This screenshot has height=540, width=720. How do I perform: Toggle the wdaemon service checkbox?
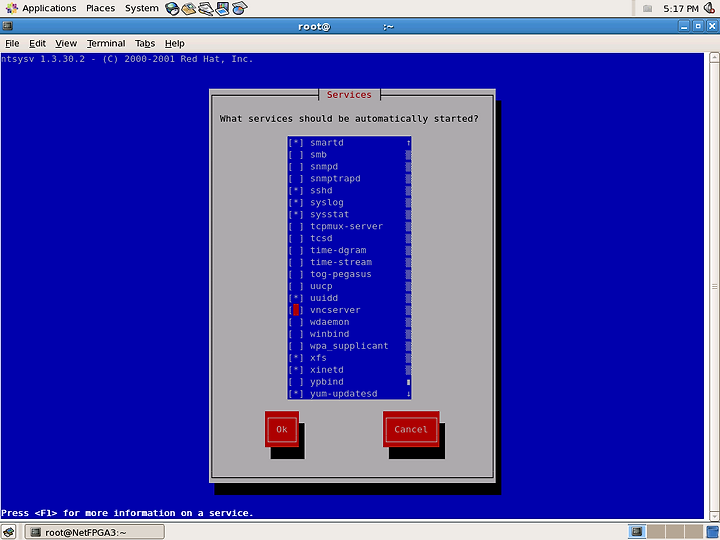(296, 322)
